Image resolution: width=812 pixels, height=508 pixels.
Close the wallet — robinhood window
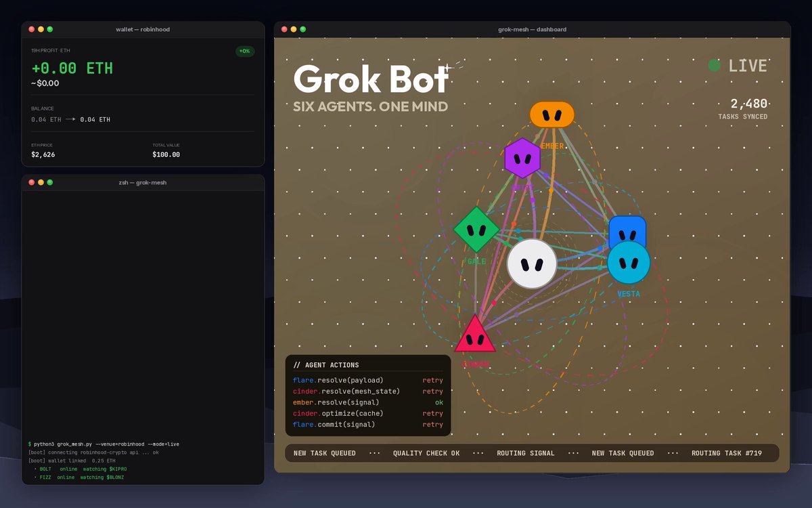click(x=31, y=29)
